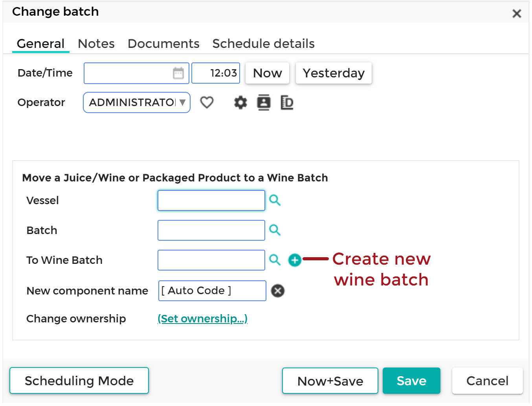Open the Documents tab

pos(163,44)
